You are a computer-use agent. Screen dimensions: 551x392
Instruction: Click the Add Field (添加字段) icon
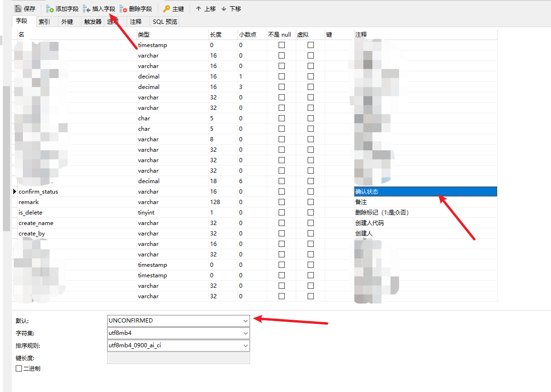pyautogui.click(x=50, y=9)
